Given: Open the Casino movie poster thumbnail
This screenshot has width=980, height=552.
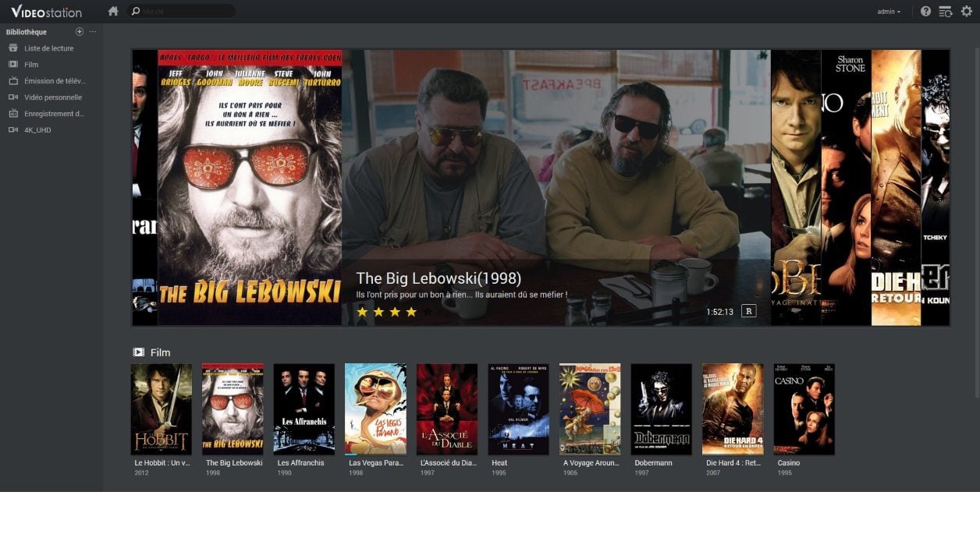Looking at the screenshot, I should point(804,409).
